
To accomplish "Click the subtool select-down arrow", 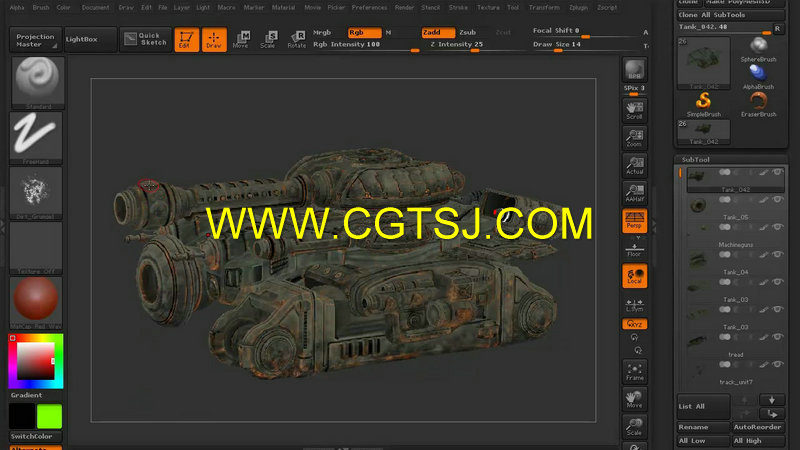I will coord(771,399).
